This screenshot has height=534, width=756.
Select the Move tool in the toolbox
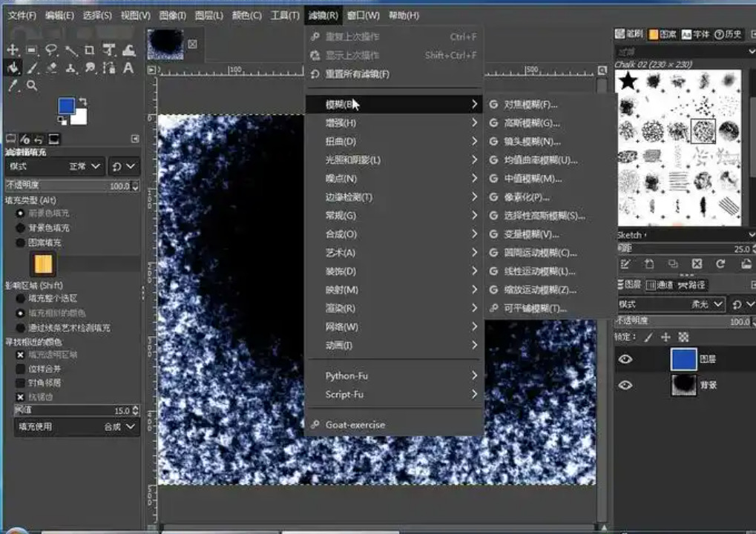13,50
